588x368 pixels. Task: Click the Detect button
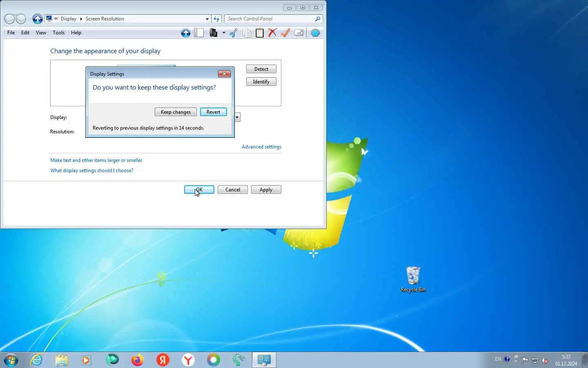(x=261, y=69)
